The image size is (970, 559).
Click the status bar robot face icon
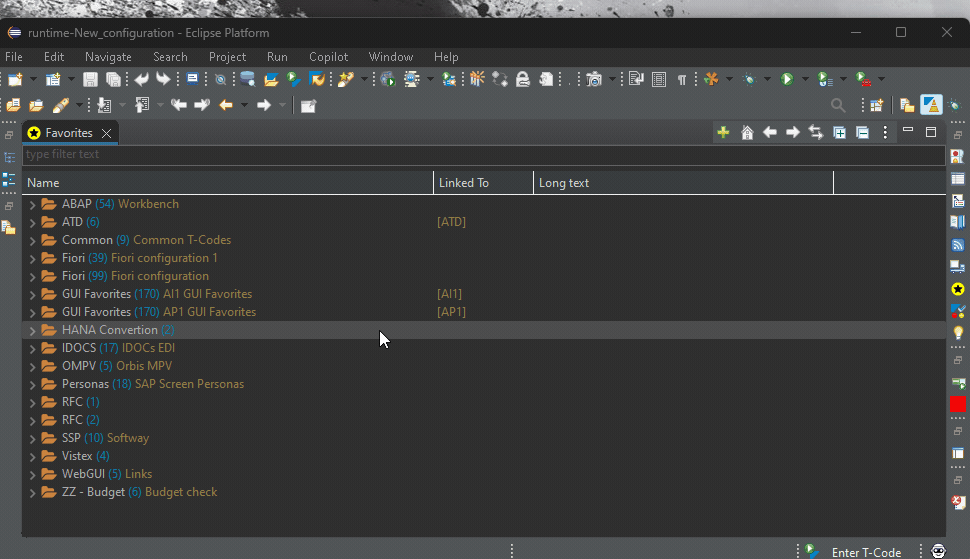[x=938, y=552]
